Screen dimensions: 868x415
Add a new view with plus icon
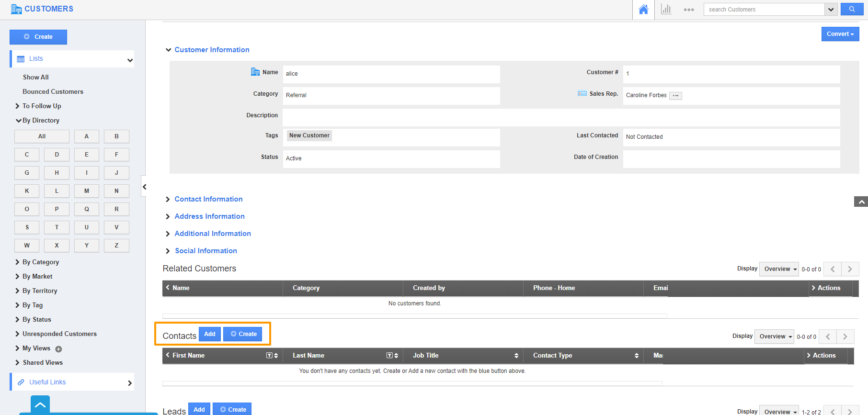tap(58, 349)
